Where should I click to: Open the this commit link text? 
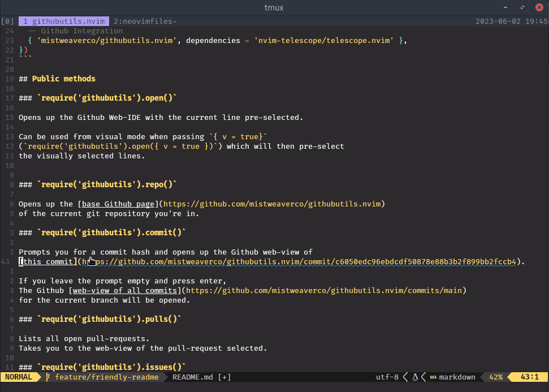coord(48,262)
